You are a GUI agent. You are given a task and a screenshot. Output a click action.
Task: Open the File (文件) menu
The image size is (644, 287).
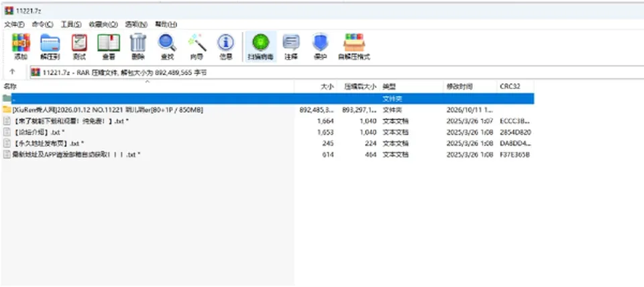[14, 24]
